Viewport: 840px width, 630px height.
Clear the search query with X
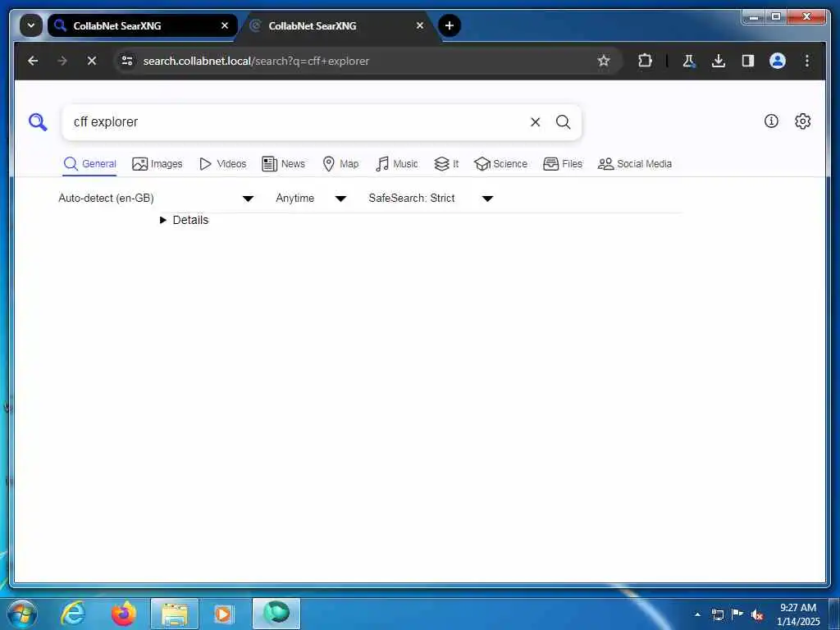(535, 122)
